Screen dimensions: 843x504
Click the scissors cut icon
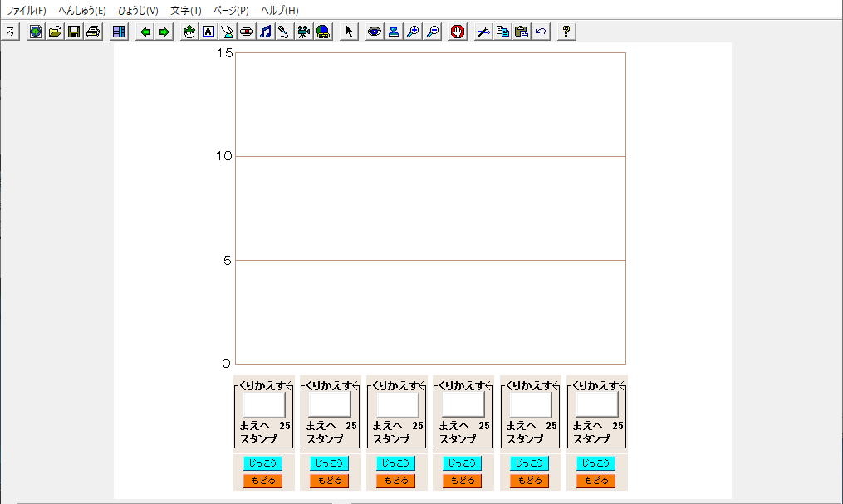(483, 32)
